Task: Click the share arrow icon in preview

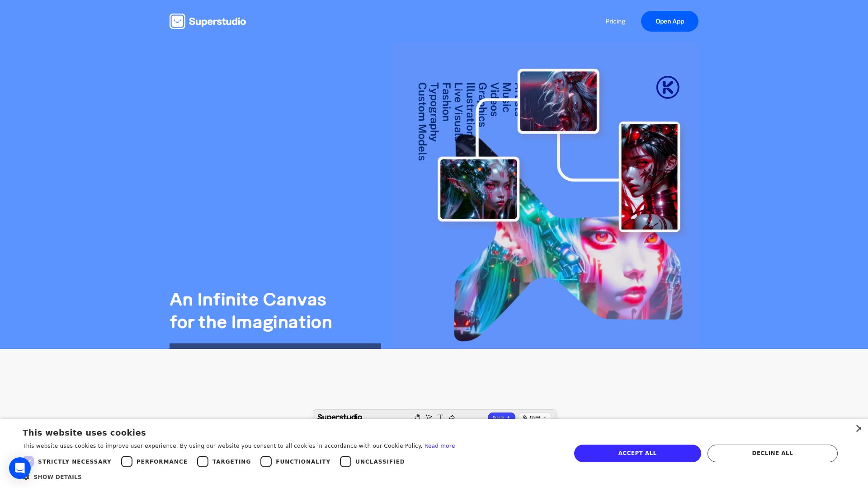Action: 452,417
